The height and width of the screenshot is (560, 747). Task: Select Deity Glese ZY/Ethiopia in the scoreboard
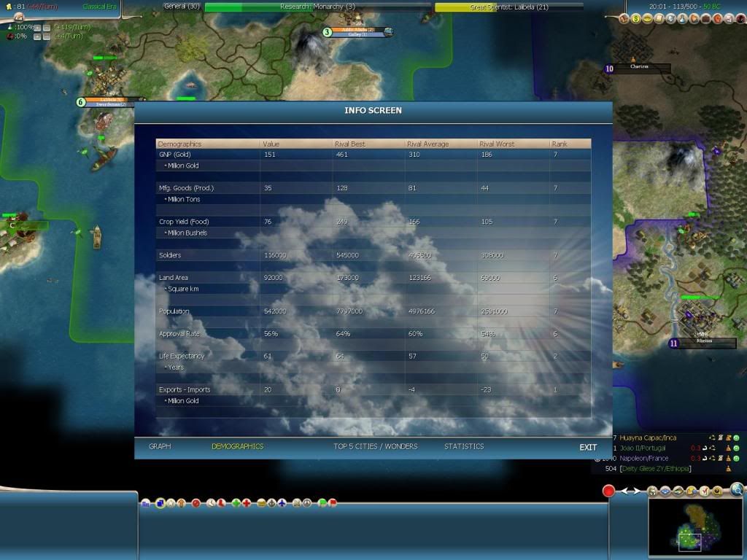(x=655, y=469)
